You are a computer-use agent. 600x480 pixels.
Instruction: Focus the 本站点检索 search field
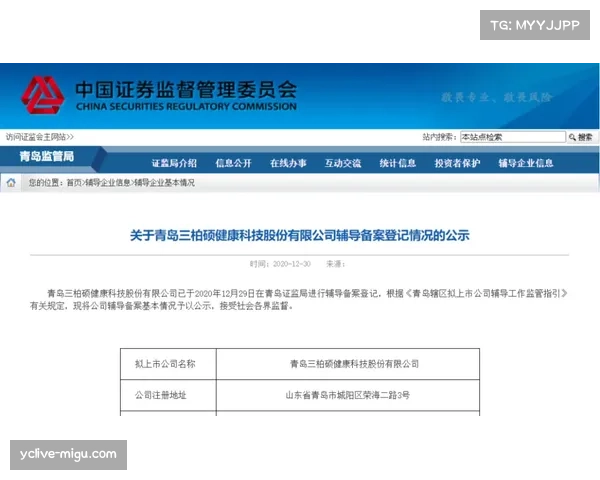pos(513,137)
